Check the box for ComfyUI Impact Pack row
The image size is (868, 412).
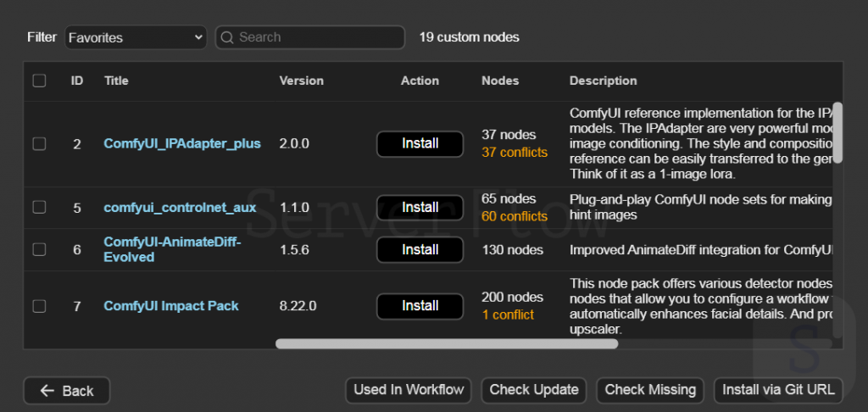pyautogui.click(x=39, y=306)
